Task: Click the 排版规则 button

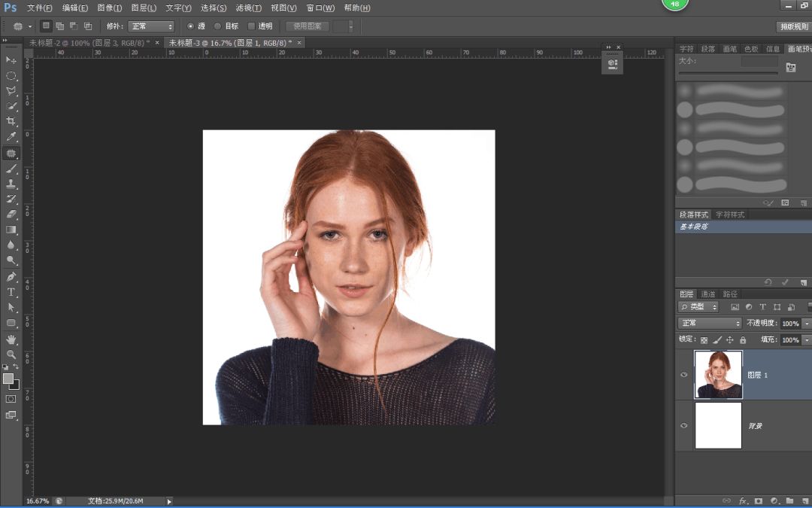Action: pyautogui.click(x=792, y=26)
